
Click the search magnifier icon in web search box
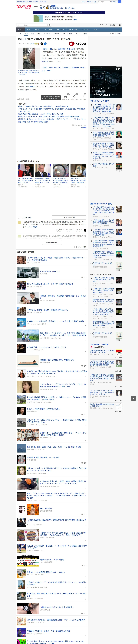(x=120, y=2)
